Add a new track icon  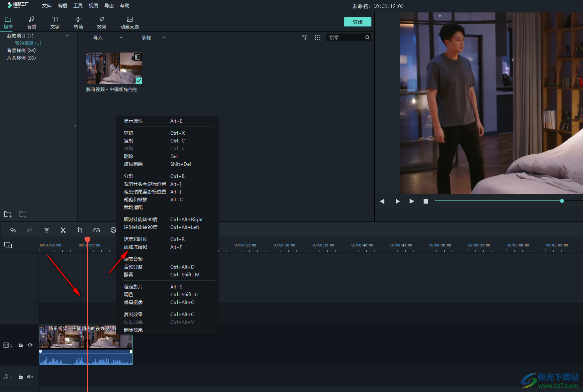[8, 245]
